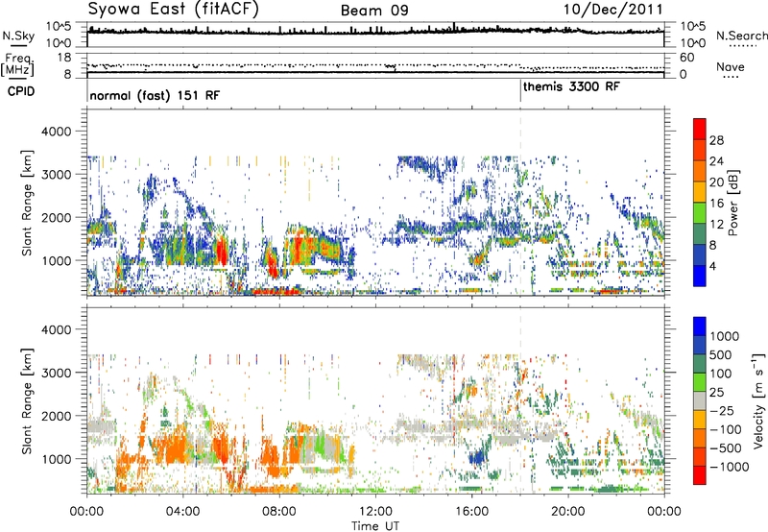The image size is (768, 532).
Task: Click the 2000 tick on power panel
Action: click(56, 217)
